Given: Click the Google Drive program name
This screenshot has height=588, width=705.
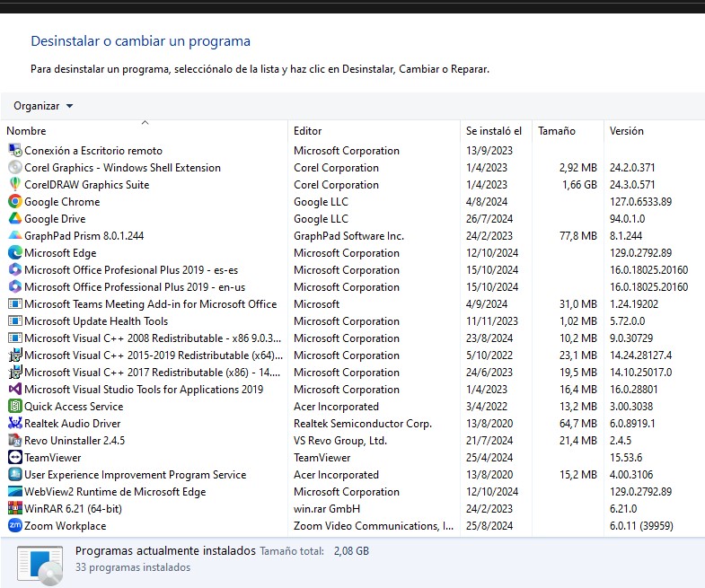Looking at the screenshot, I should pyautogui.click(x=55, y=219).
